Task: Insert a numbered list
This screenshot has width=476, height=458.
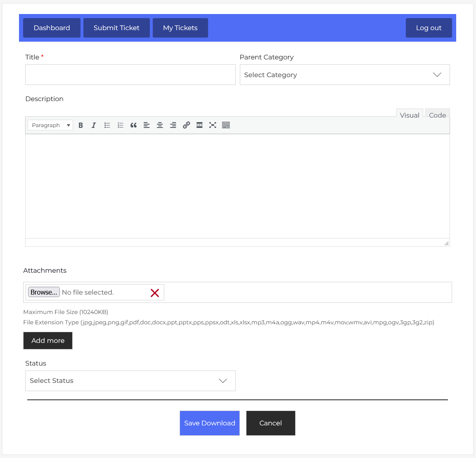Action: (121, 125)
